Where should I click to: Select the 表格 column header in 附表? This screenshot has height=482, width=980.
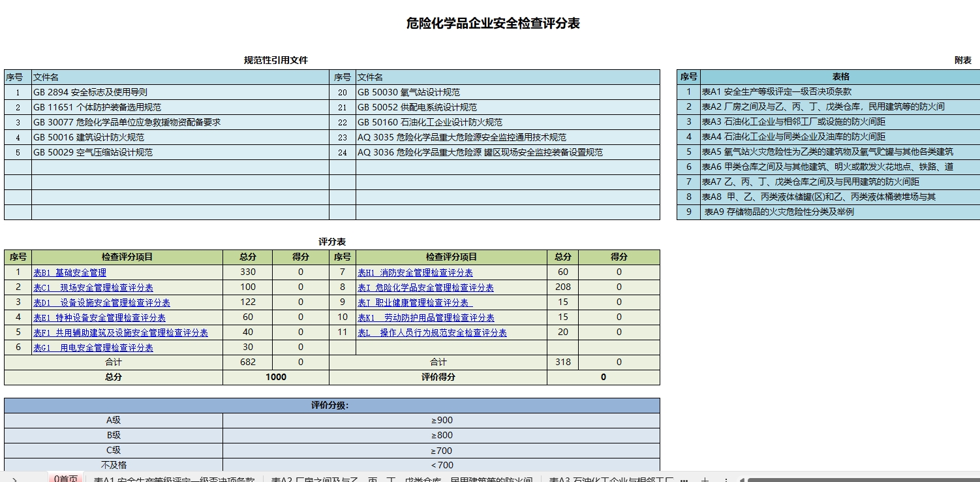tap(840, 76)
